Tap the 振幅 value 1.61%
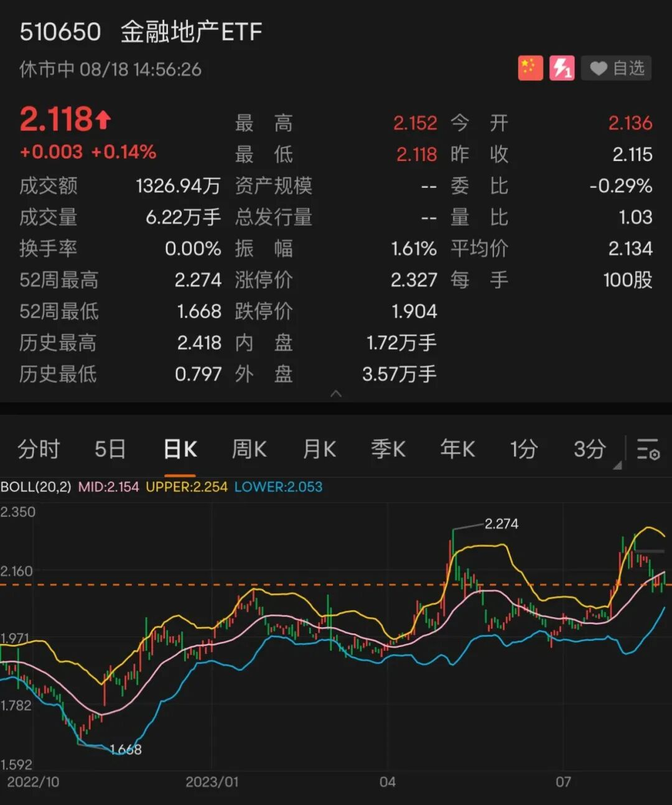The height and width of the screenshot is (805, 672). coord(414,249)
